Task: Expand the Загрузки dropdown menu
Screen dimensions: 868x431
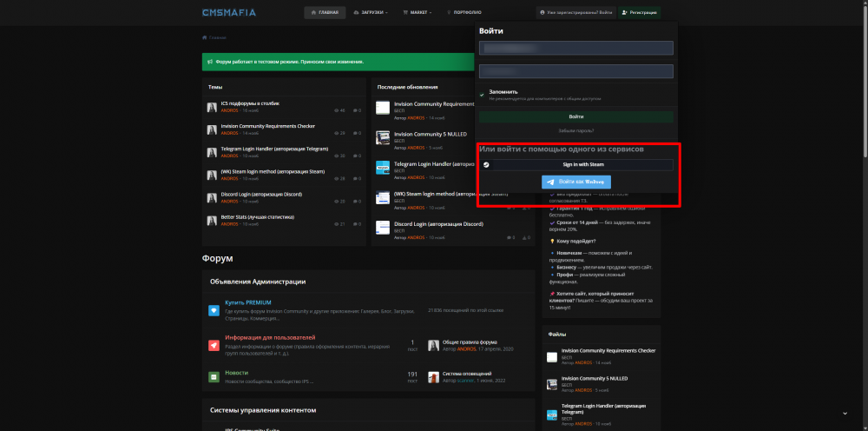Action: coord(371,12)
